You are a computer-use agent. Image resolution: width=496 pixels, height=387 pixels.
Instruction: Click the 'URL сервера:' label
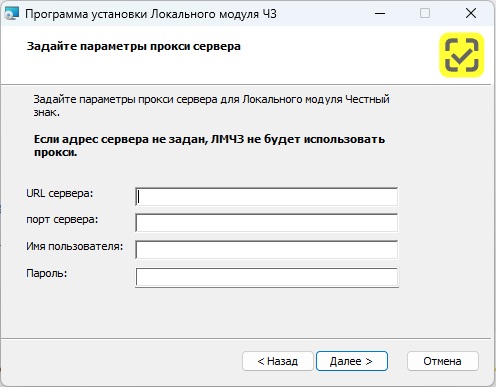tap(60, 193)
